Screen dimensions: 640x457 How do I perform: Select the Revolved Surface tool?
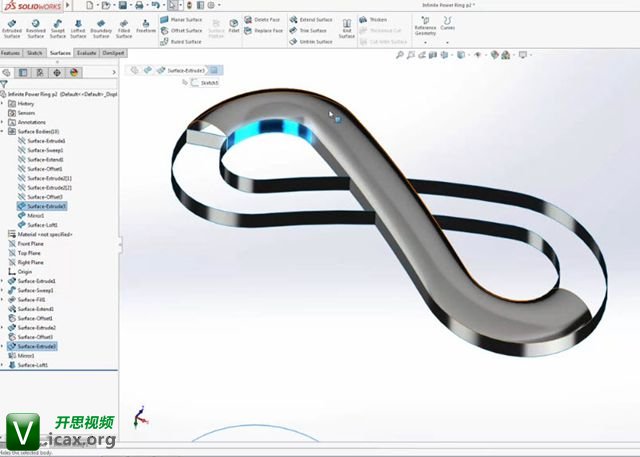point(36,29)
